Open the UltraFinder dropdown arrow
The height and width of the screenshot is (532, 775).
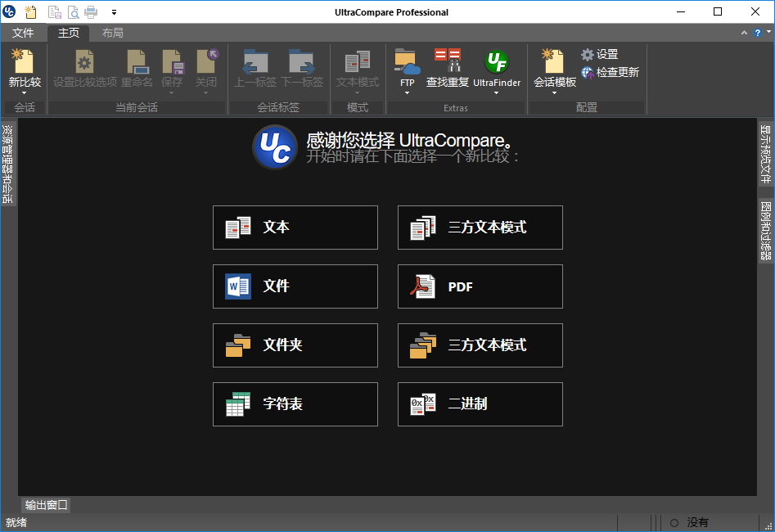click(x=497, y=93)
